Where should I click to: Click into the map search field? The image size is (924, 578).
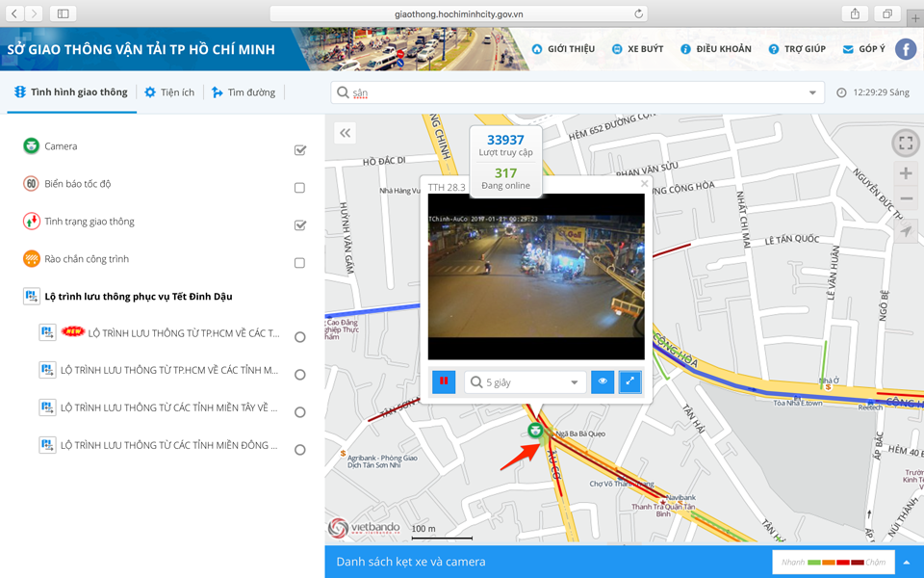pos(577,92)
